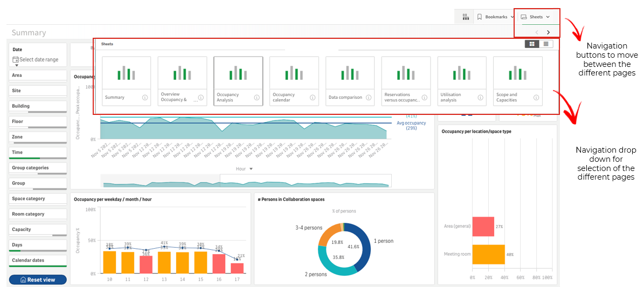Viewport: 644px width, 287px height.
Task: Open the Group categories filter
Action: (38, 168)
